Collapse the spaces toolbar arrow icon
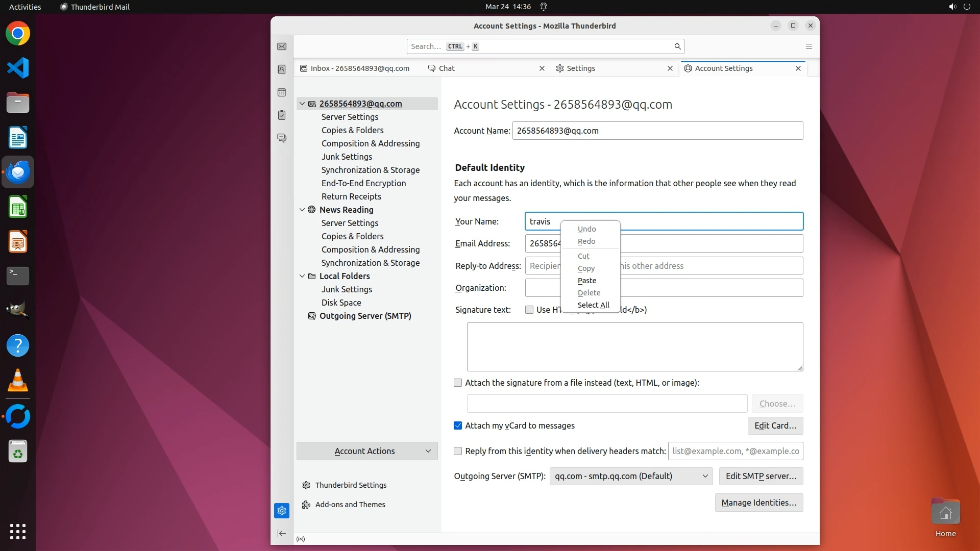This screenshot has height=551, width=980. [x=282, y=534]
